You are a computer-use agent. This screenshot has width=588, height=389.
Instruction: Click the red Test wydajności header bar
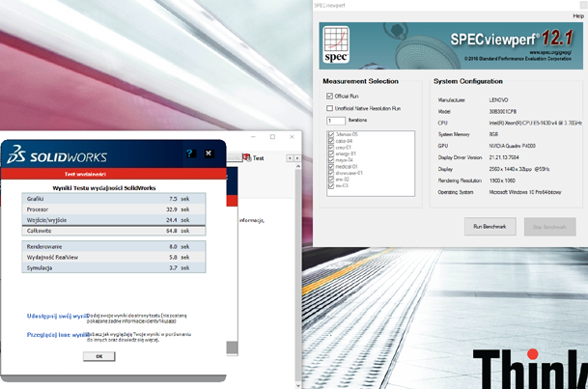[x=114, y=174]
